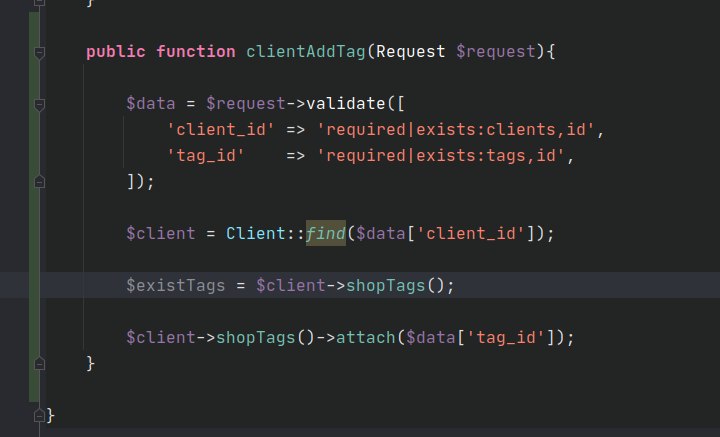Viewport: 720px width, 437px height.
Task: Click the attach method call
Action: click(366, 338)
